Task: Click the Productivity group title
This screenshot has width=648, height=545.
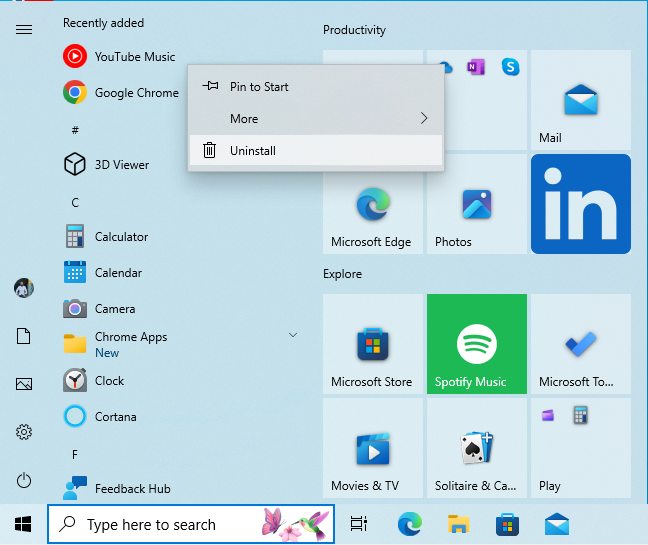Action: (354, 30)
